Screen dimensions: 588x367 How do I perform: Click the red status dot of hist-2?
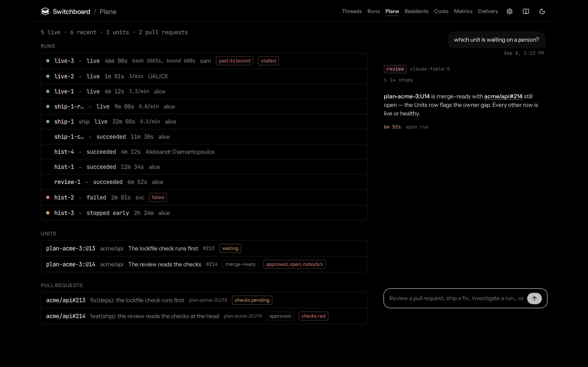click(x=48, y=197)
